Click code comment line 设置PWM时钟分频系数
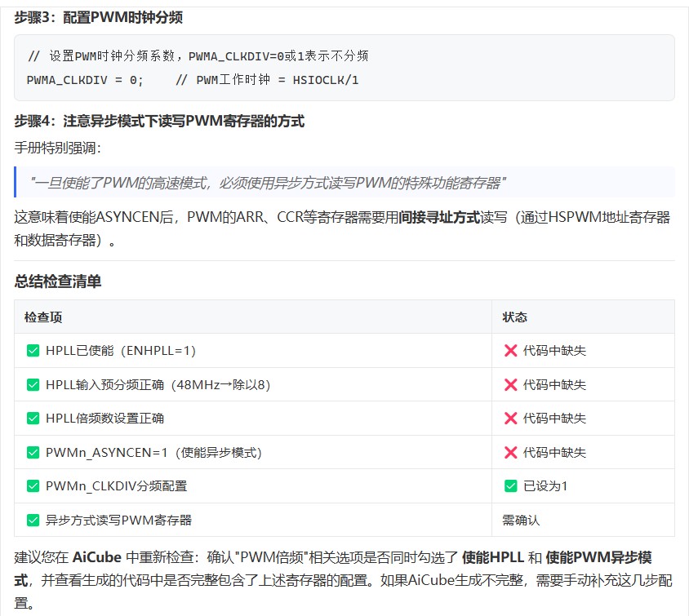This screenshot has width=689, height=616. (198, 56)
